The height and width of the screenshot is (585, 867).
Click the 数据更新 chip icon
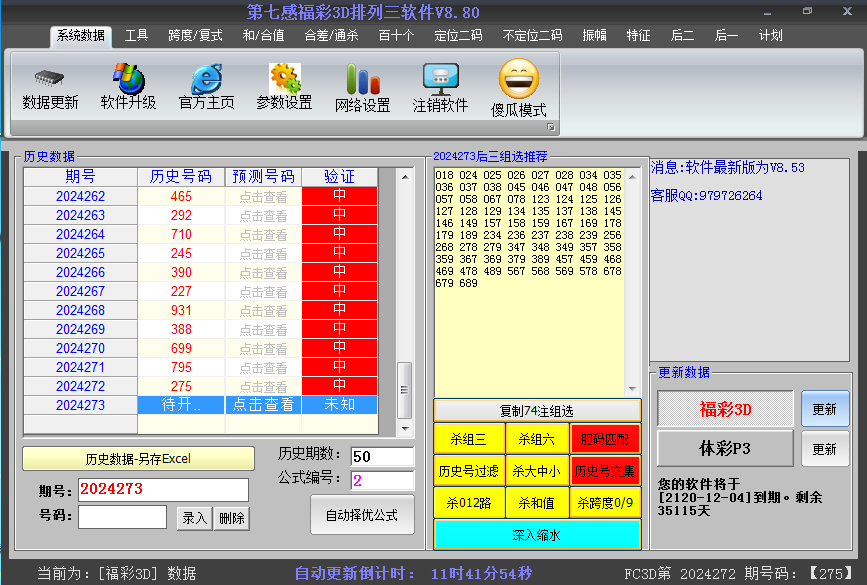[x=50, y=79]
